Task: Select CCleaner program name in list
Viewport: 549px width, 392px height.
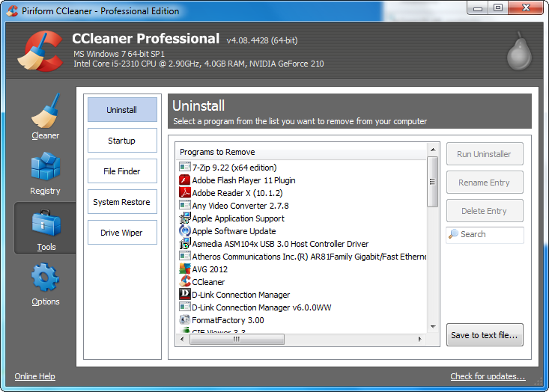Action: [208, 282]
